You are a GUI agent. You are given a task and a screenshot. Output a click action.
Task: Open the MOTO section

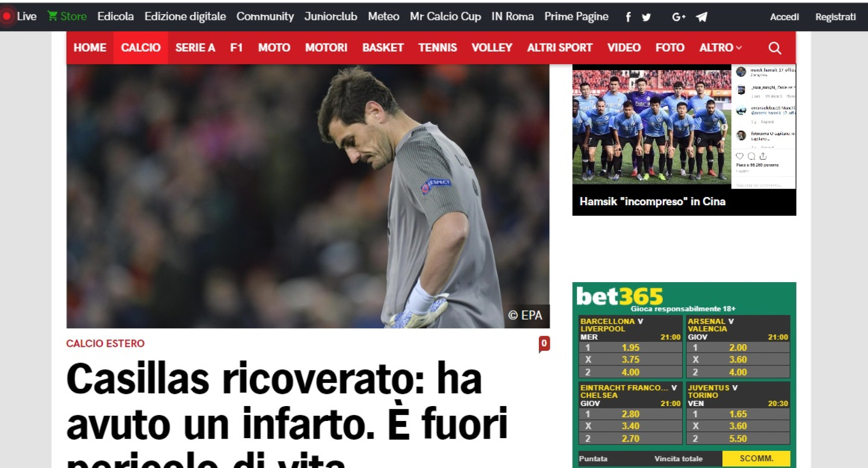274,47
